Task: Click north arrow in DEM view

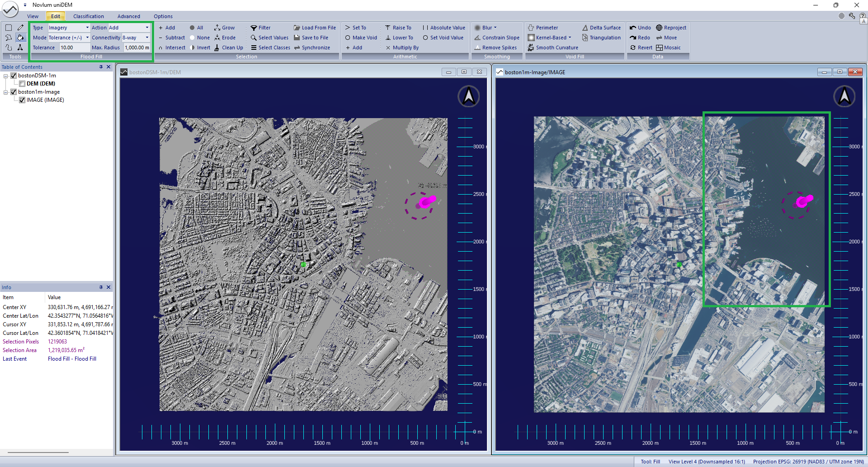Action: point(469,96)
